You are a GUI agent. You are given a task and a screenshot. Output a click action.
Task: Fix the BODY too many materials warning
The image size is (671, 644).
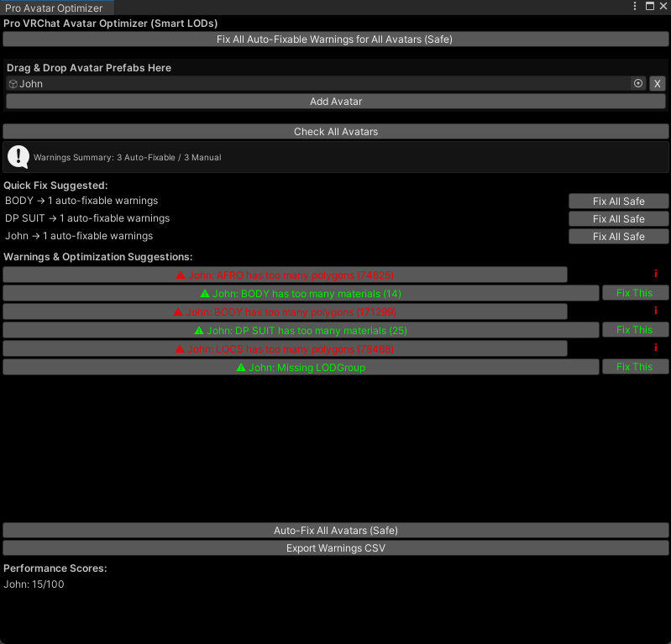pos(635,293)
